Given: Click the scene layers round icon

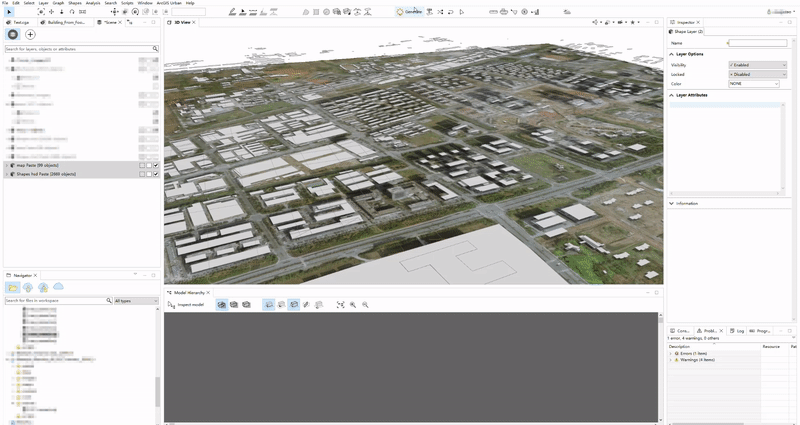Looking at the screenshot, I should point(13,34).
